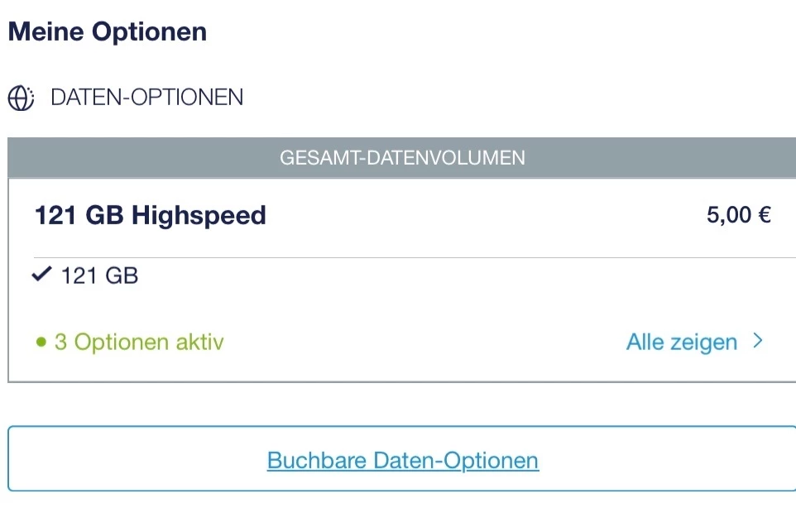
Task: Click the word Highspeed in the card title
Action: tap(199, 216)
